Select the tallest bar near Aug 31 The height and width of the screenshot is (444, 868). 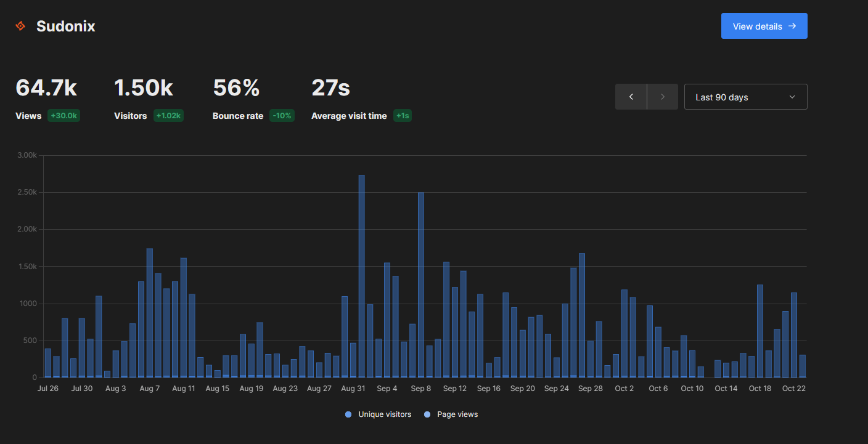[361, 276]
